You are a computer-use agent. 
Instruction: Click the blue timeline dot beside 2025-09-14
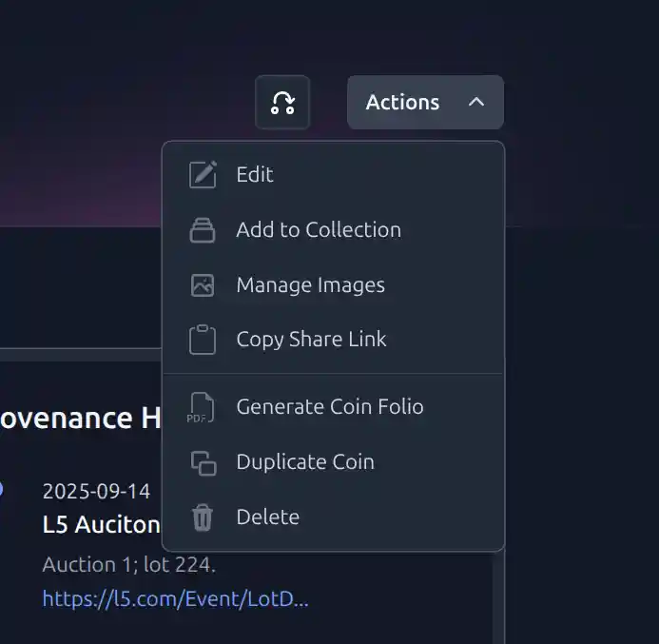point(1,489)
